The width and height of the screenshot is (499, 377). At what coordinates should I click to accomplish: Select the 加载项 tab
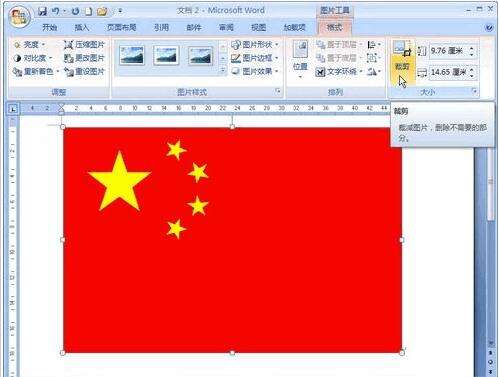(295, 27)
